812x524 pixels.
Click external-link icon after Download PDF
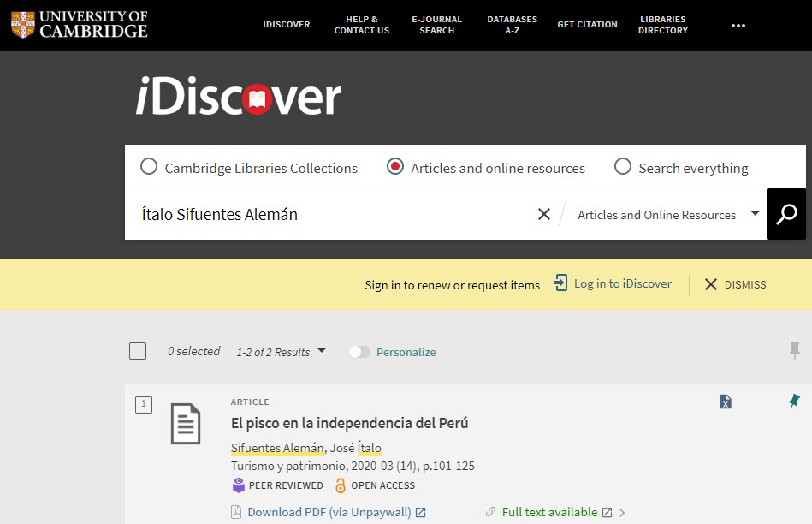pyautogui.click(x=421, y=513)
